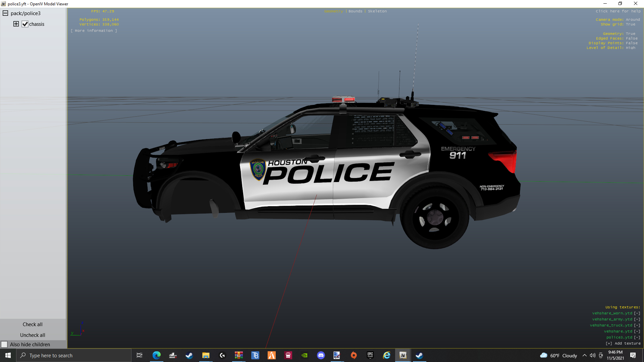Enable Also hide children checkbox
Screen dimensions: 644x362
tap(4, 344)
